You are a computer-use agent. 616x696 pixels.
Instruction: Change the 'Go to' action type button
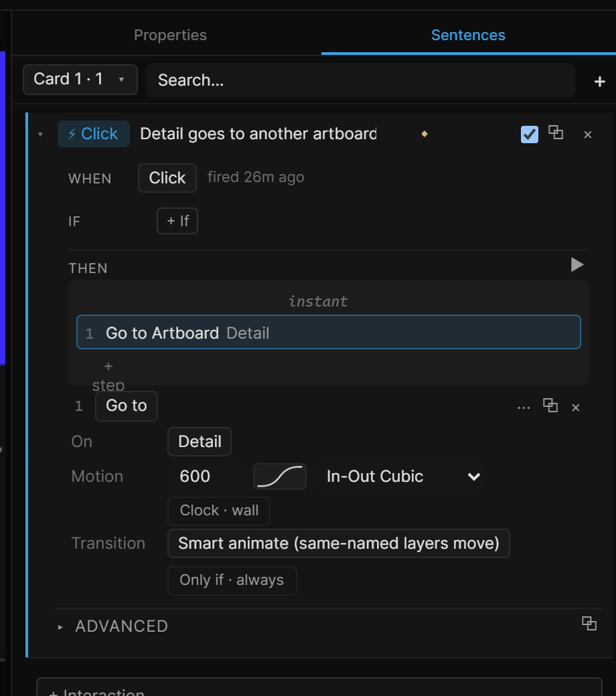point(126,406)
